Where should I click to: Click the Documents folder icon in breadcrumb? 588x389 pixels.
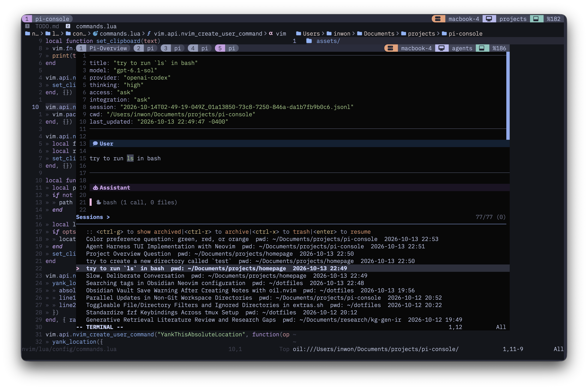tap(359, 33)
